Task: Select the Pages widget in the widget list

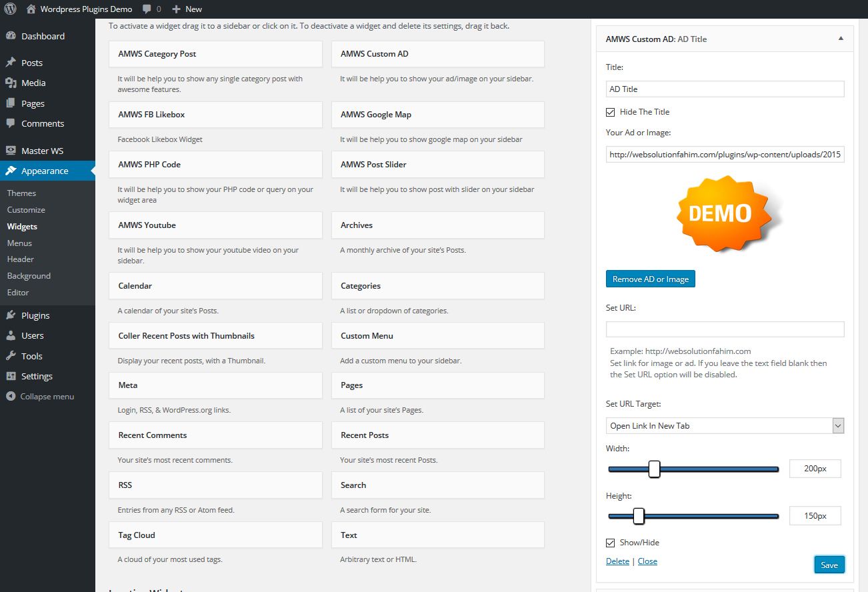Action: click(x=438, y=385)
